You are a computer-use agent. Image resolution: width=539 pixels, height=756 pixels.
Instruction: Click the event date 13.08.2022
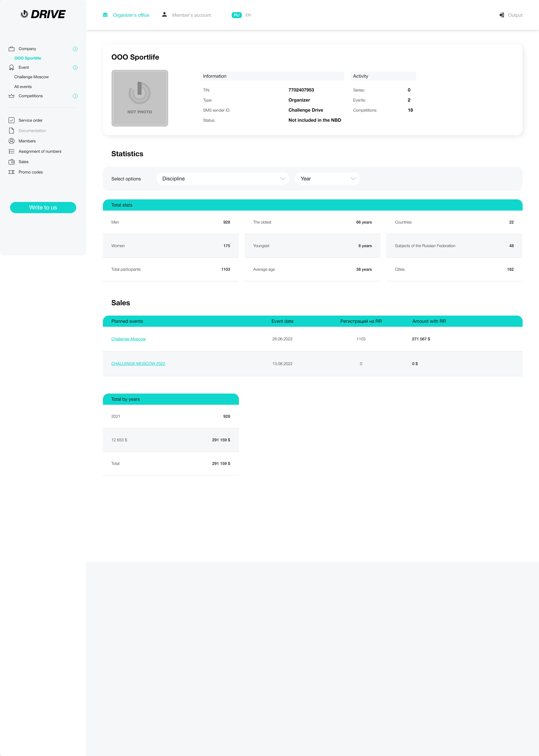[x=282, y=364]
